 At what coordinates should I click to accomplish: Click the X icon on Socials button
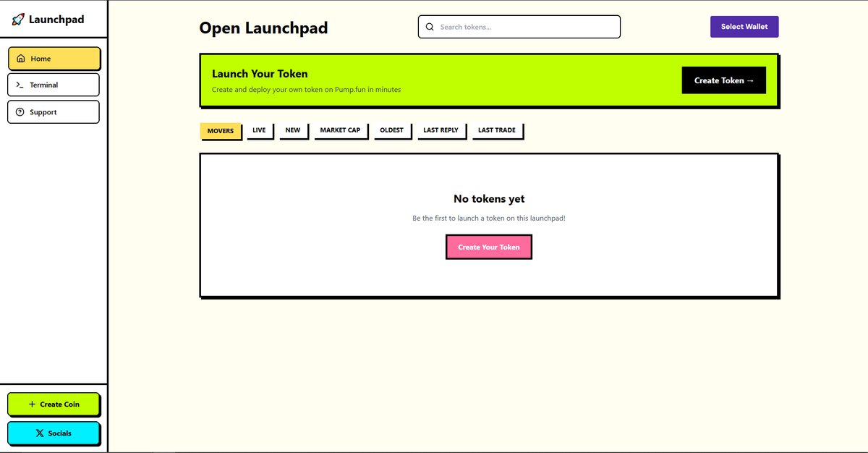pos(38,433)
